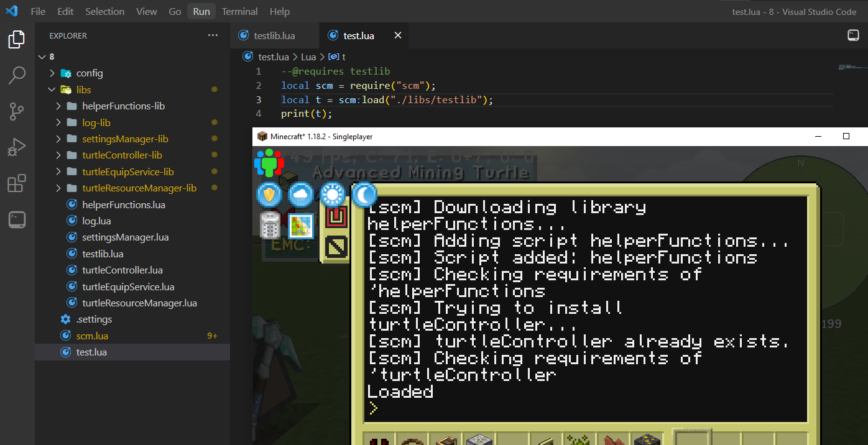The height and width of the screenshot is (445, 868).
Task: Expand the settingsManager-lib folder
Action: click(x=58, y=139)
